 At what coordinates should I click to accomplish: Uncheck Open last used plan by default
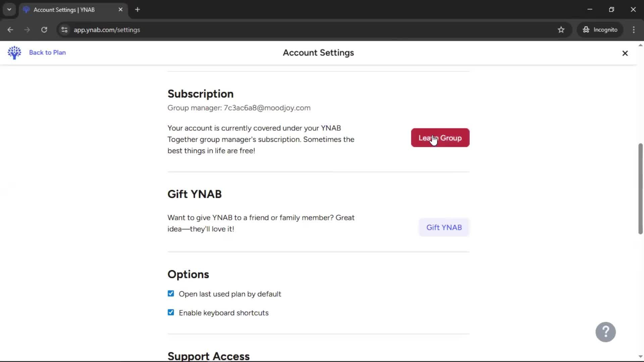(171, 294)
